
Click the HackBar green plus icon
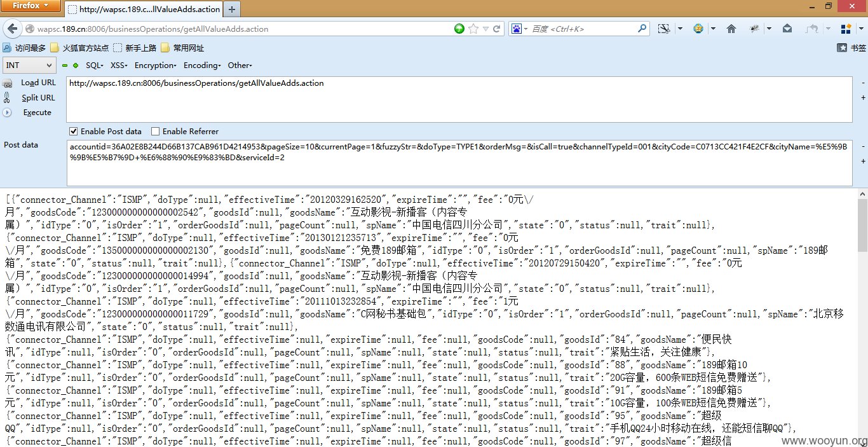pos(76,65)
